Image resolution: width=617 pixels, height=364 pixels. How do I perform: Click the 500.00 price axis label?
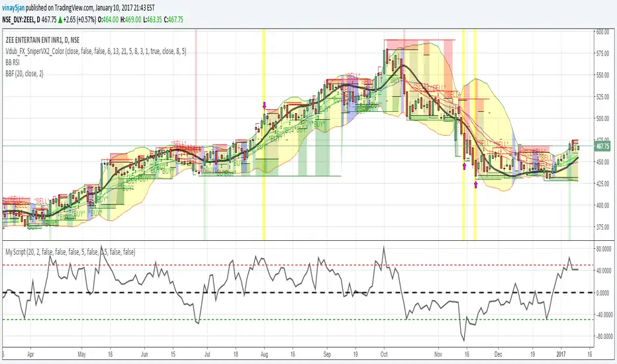pyautogui.click(x=602, y=118)
